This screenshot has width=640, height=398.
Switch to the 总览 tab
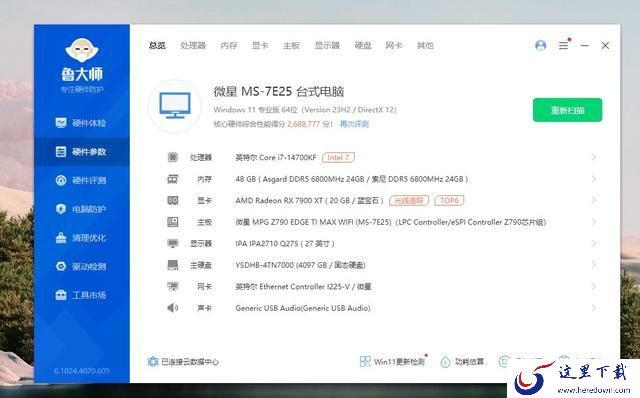click(x=157, y=45)
